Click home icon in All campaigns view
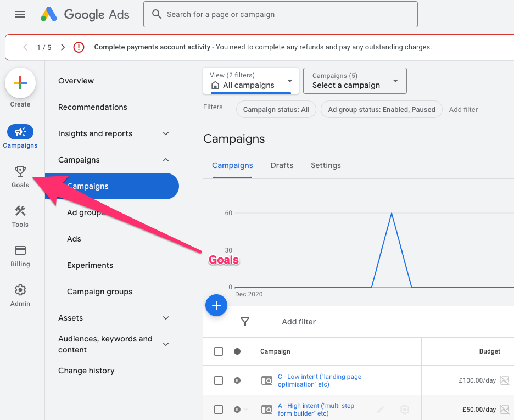 pos(215,86)
